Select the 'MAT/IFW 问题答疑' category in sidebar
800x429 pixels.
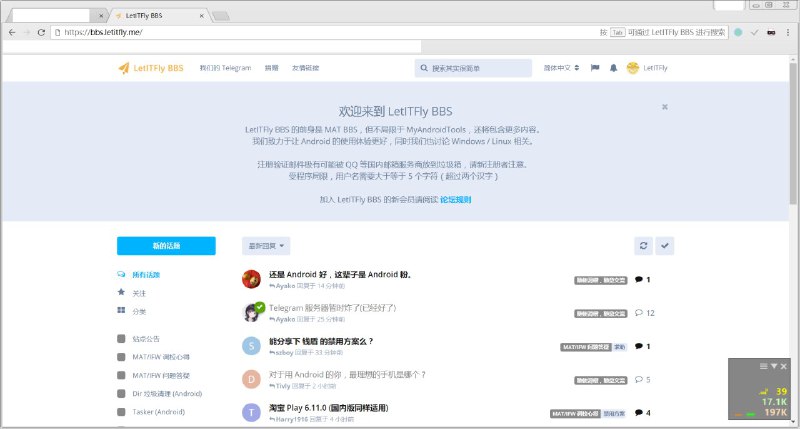click(161, 375)
